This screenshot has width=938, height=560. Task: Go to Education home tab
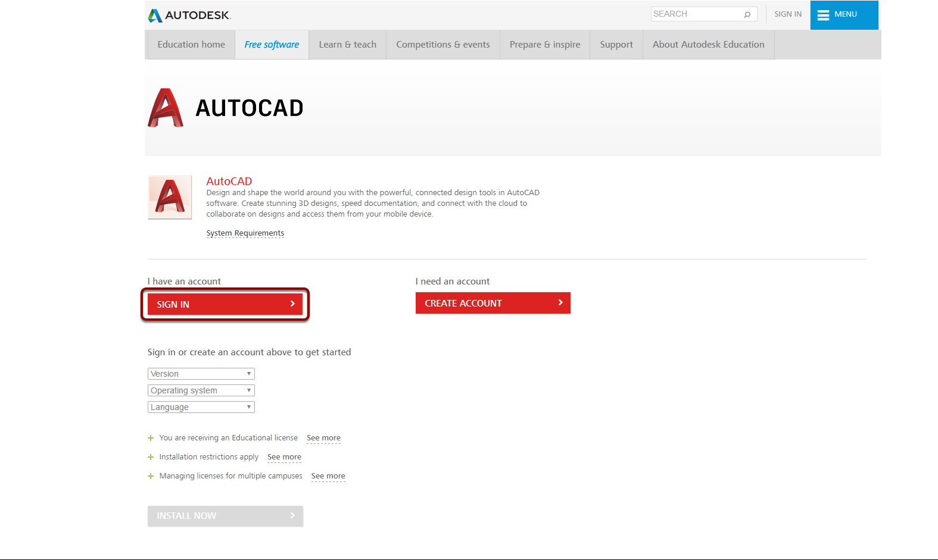(191, 45)
